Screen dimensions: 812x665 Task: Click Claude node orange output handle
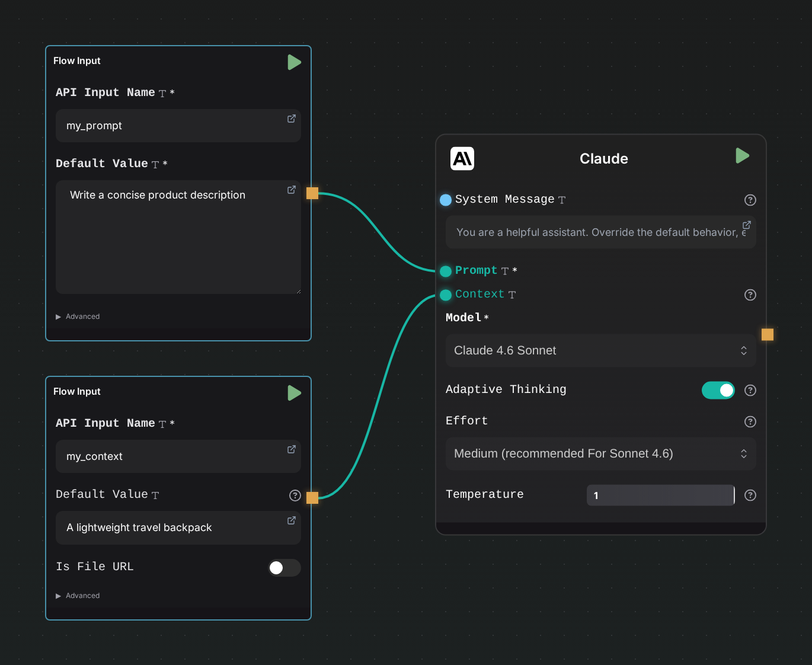point(768,335)
